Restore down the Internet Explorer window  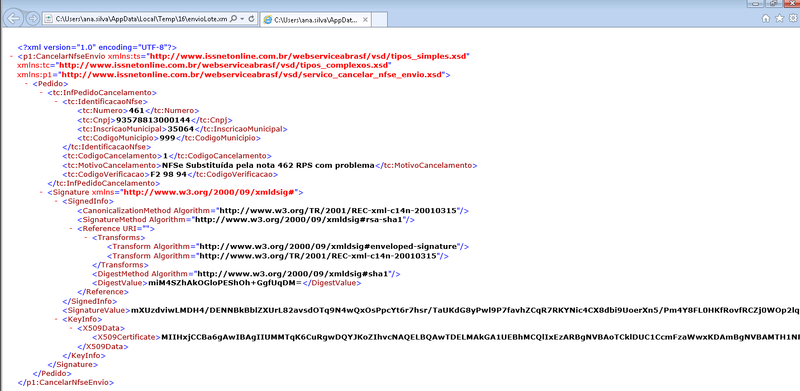tap(774, 3)
